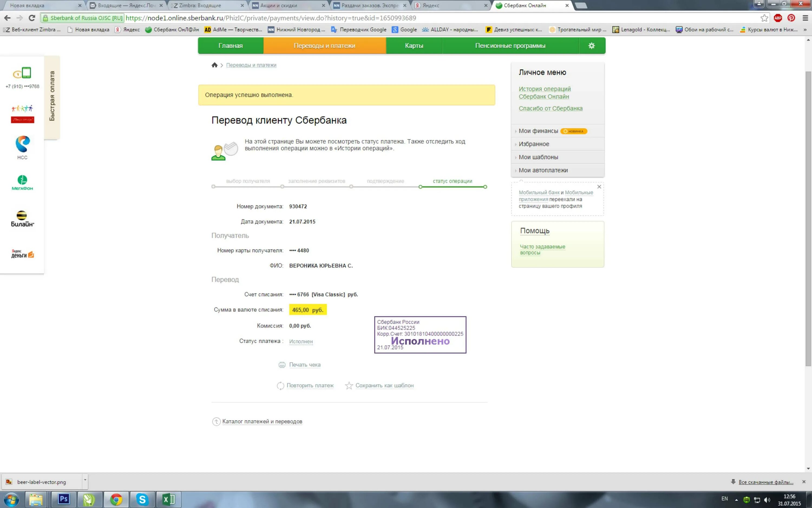Open Google Translate bookmark
812x508 pixels.
359,30
